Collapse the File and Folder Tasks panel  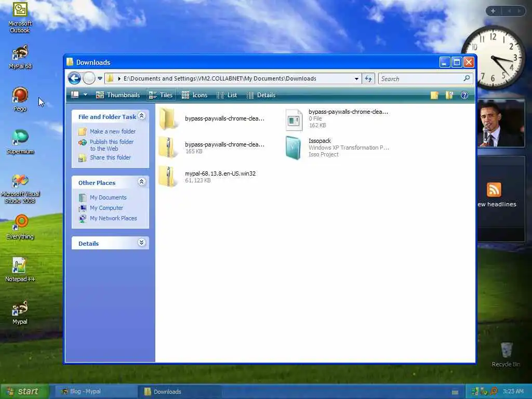click(141, 116)
